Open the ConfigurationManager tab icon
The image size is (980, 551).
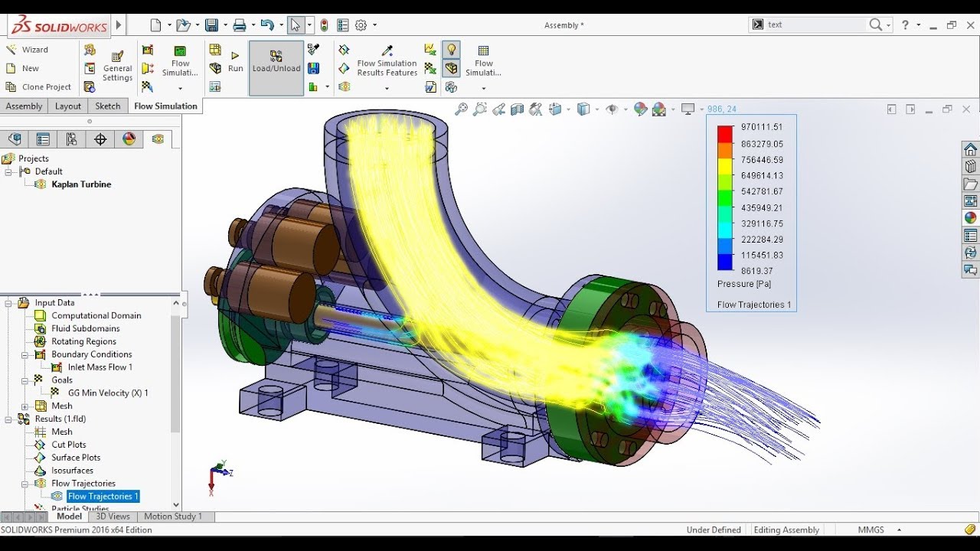pos(71,139)
